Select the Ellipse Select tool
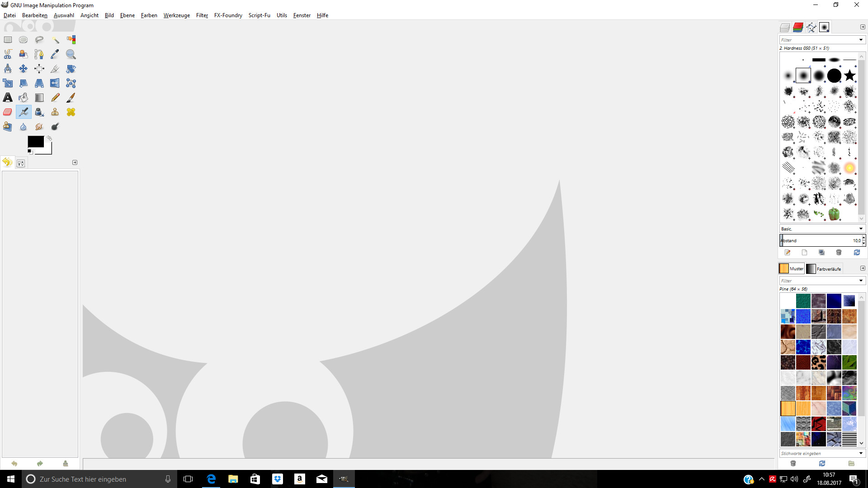The height and width of the screenshot is (488, 868). [24, 40]
